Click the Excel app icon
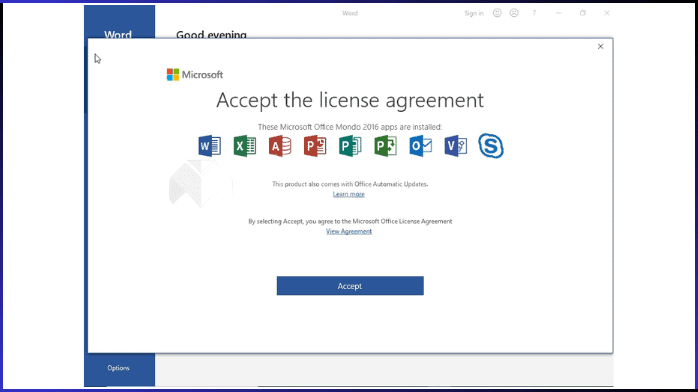This screenshot has height=392, width=698. [245, 146]
